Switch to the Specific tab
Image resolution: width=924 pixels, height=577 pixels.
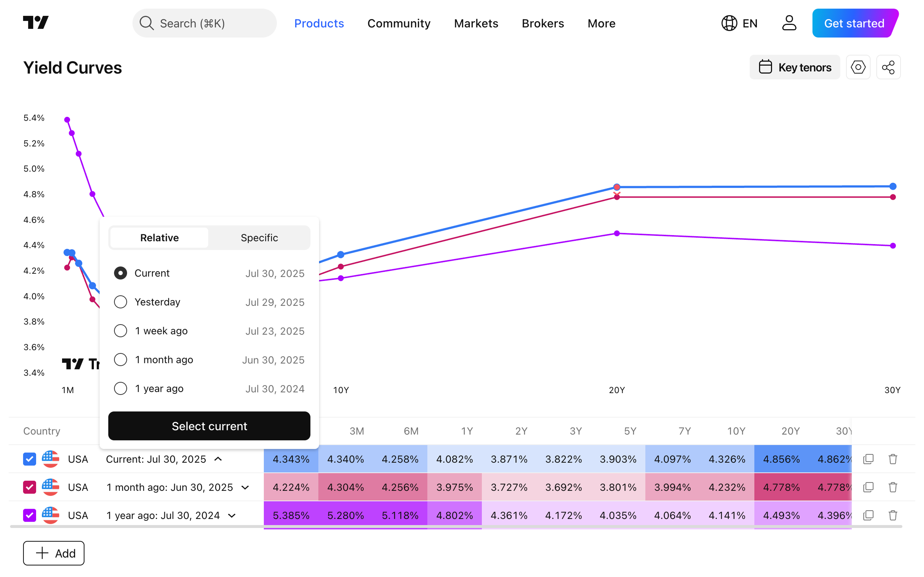point(259,238)
